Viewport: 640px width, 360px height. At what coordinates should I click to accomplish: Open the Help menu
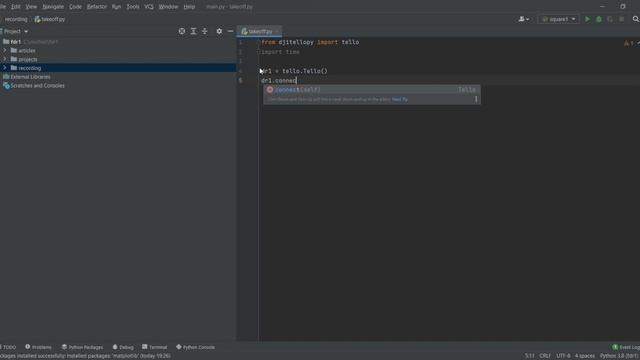189,7
